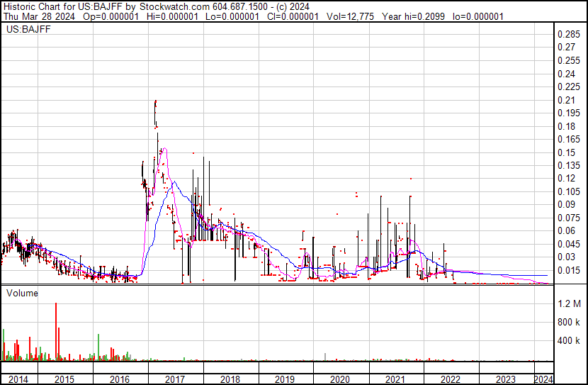The image size is (588, 385).
Task: Click the 800 k volume axis value
Action: (568, 323)
